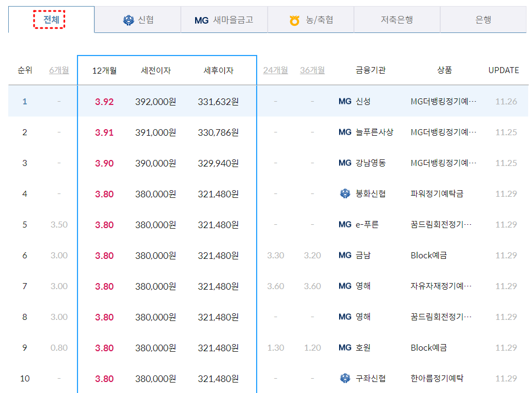Select 금남's Block예금 product
This screenshot has width=532, height=393.
pos(429,256)
